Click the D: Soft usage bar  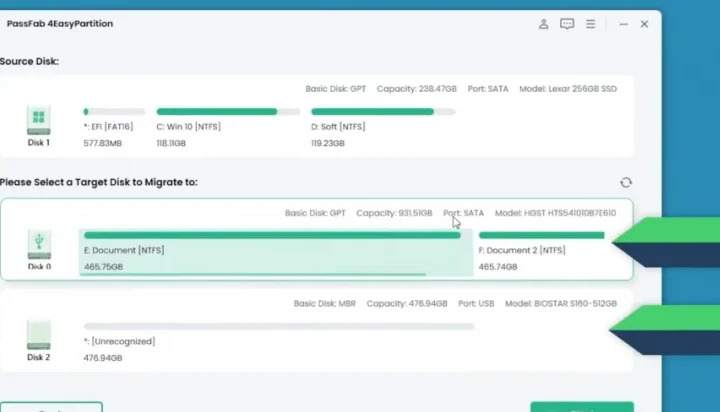(x=383, y=112)
